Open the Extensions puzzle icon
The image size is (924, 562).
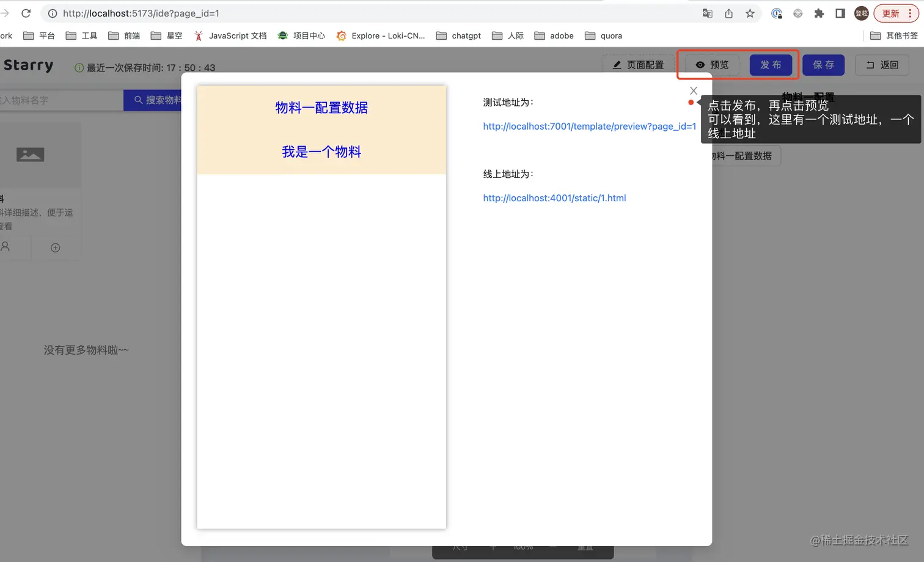tap(819, 13)
